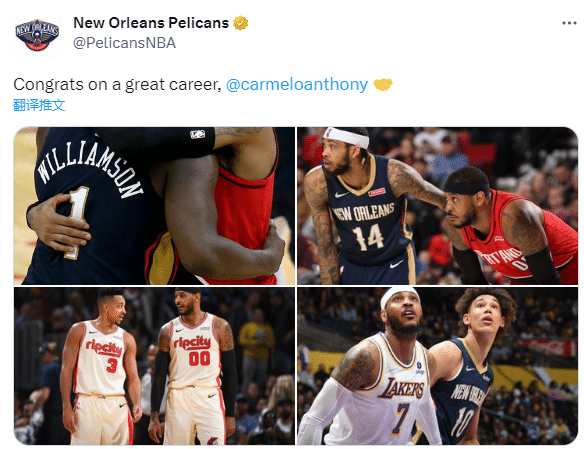Click the Rip City 00 jersey player
The height and width of the screenshot is (449, 584).
(193, 366)
